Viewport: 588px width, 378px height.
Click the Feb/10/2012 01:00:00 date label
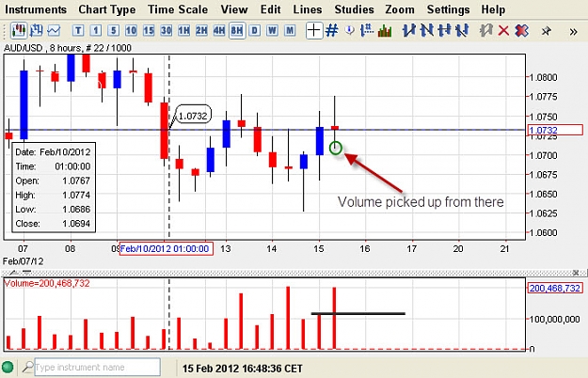point(167,249)
